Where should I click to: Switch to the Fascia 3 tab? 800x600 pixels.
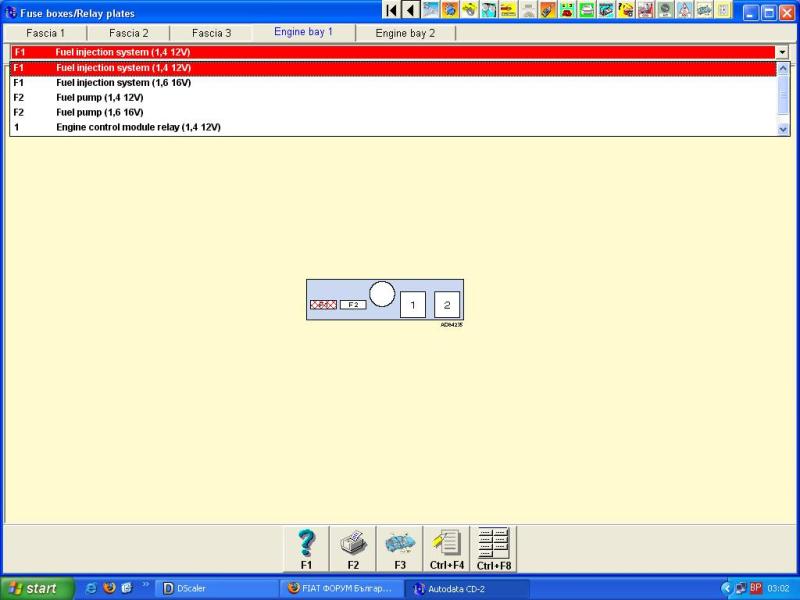point(212,33)
